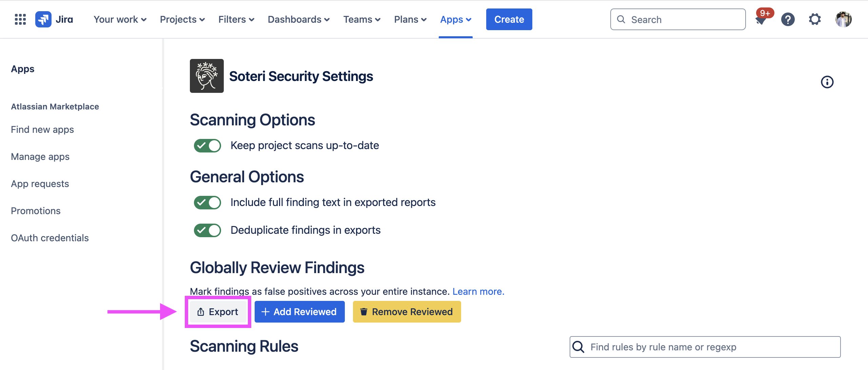Click the magnifier icon in the Find rules field
This screenshot has width=868, height=370.
[578, 347]
